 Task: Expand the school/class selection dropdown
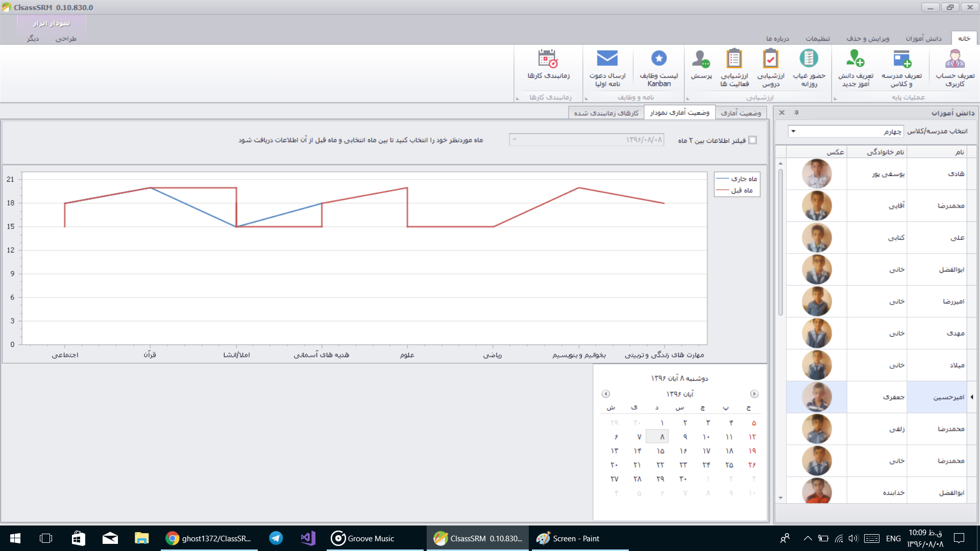tap(793, 132)
